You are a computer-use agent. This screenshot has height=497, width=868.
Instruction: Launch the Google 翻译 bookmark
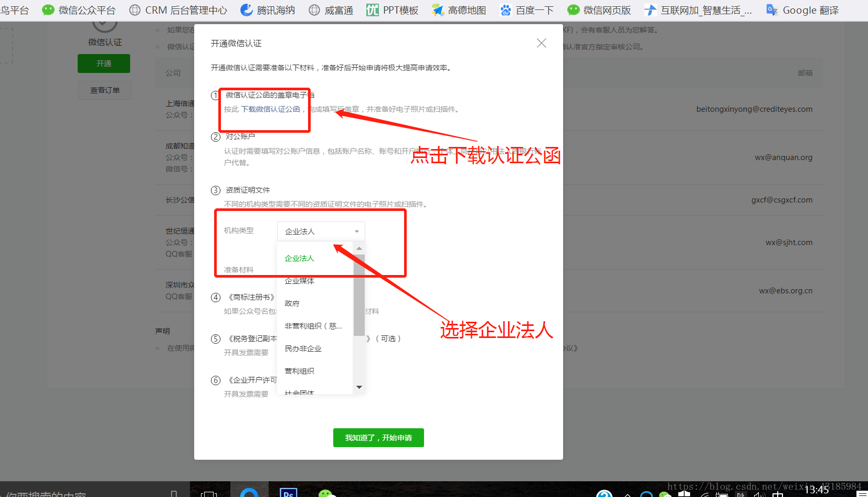click(x=803, y=10)
